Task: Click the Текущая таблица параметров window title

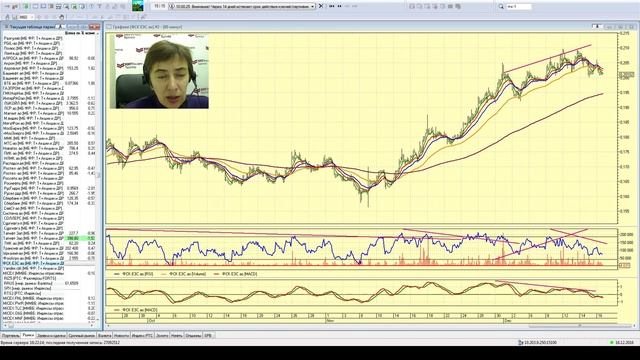Action: pos(32,27)
